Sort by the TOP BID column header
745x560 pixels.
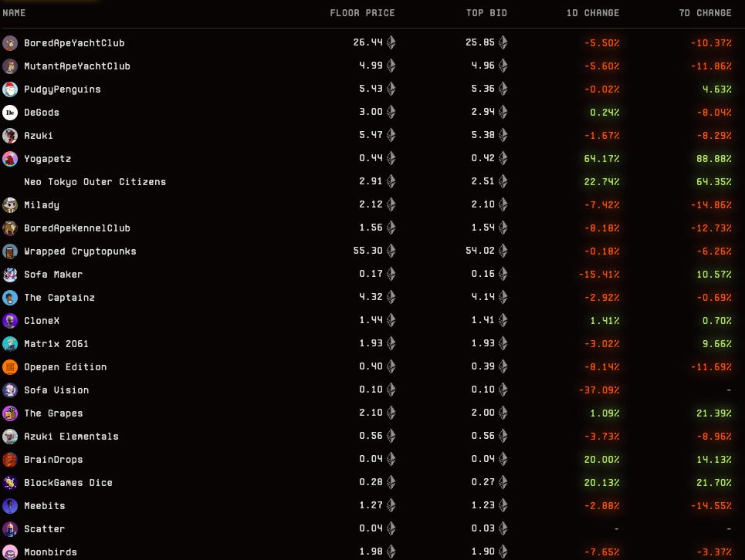(486, 13)
